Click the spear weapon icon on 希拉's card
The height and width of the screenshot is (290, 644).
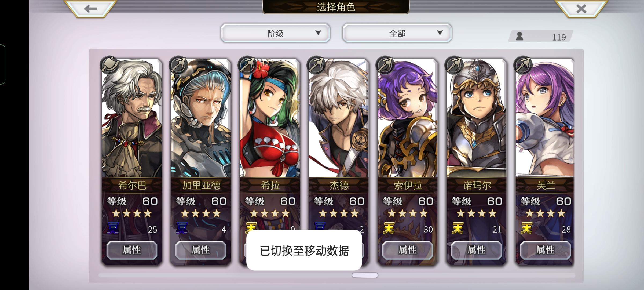tap(247, 65)
